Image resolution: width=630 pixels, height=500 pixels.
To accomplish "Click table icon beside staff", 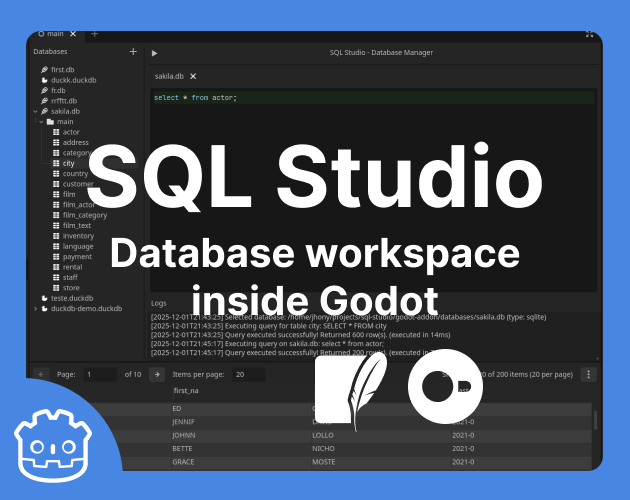I will tap(56, 277).
